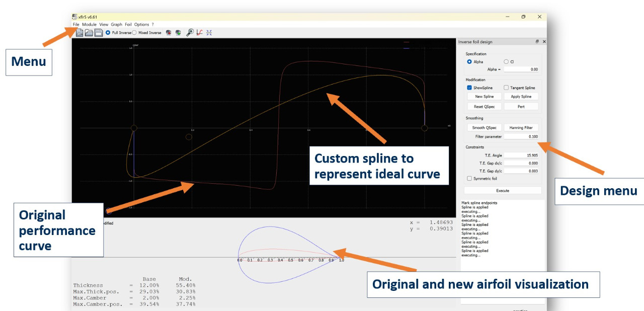The height and width of the screenshot is (311, 644).
Task: Click the magnifier zoom-in icon
Action: click(x=190, y=33)
